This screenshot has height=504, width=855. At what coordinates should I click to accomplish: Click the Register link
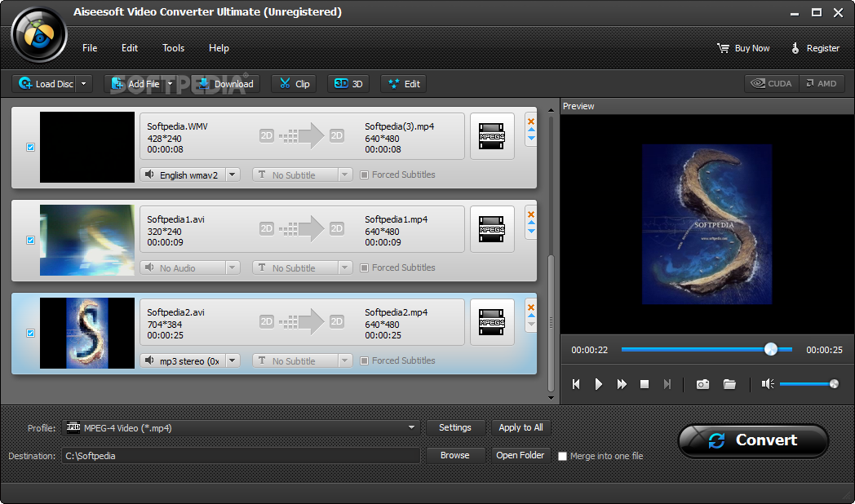[x=815, y=48]
